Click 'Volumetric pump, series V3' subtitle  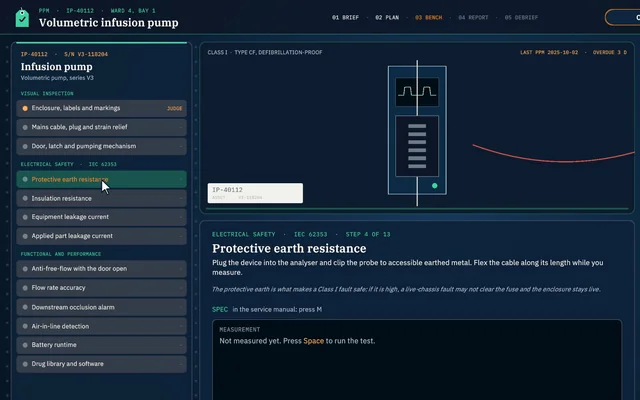(57, 78)
